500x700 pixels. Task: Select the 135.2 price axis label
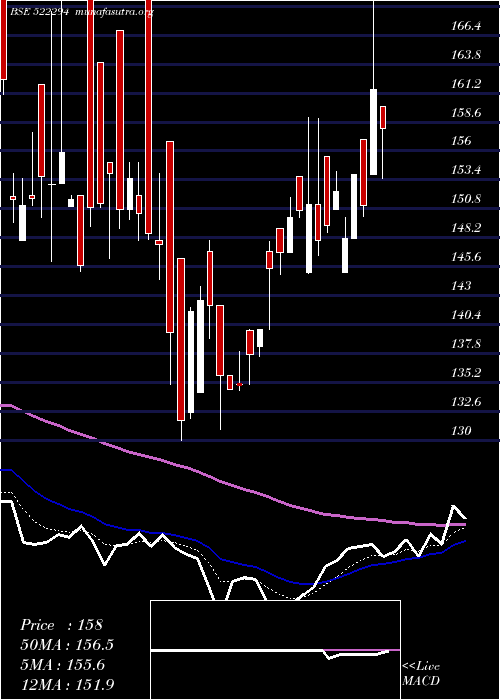[x=466, y=373]
